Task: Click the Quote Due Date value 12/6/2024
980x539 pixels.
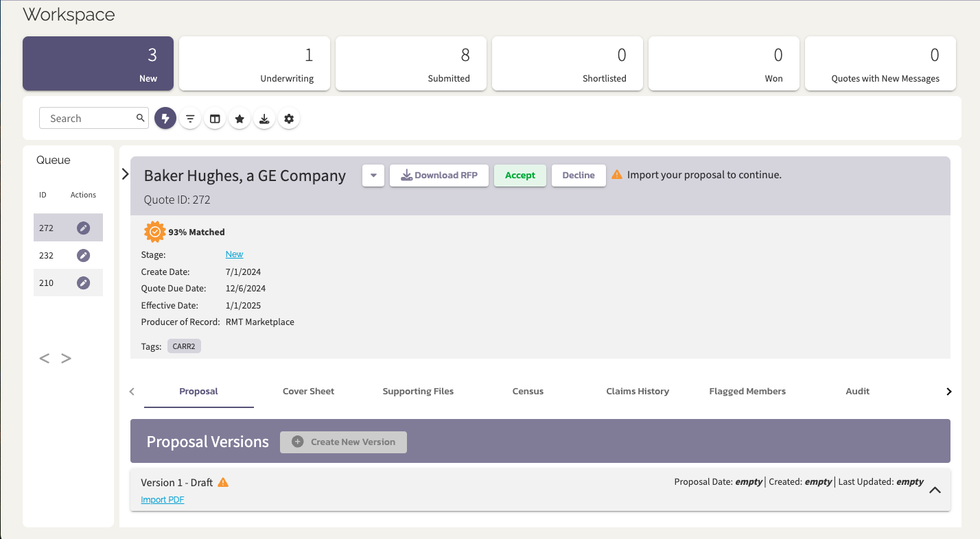Action: (246, 289)
